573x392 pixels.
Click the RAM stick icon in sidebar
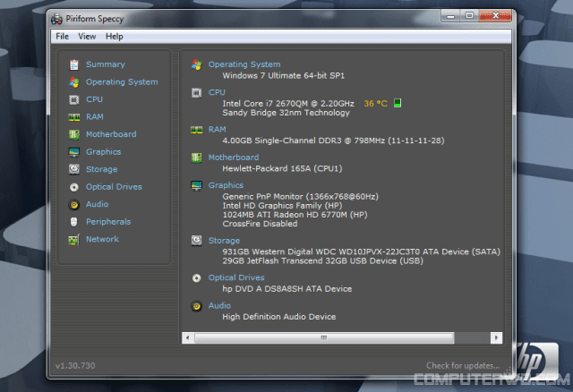click(x=74, y=117)
